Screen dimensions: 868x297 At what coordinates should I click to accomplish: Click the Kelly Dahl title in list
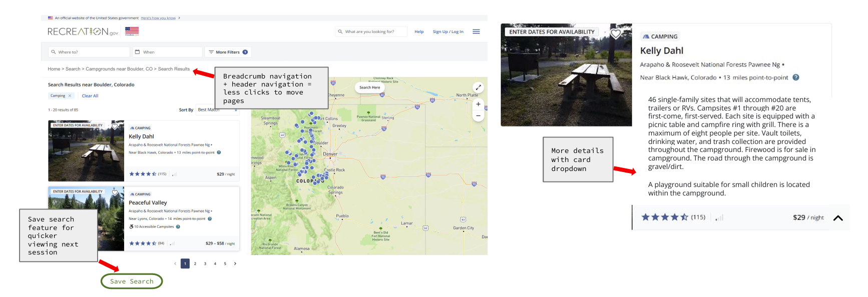pos(141,136)
